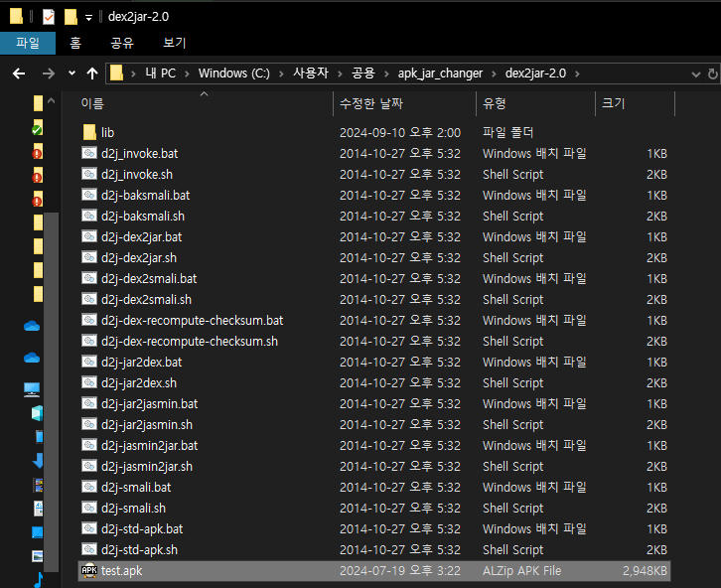The image size is (721, 588).
Task: Click the Refresh button in address bar
Action: [x=713, y=74]
